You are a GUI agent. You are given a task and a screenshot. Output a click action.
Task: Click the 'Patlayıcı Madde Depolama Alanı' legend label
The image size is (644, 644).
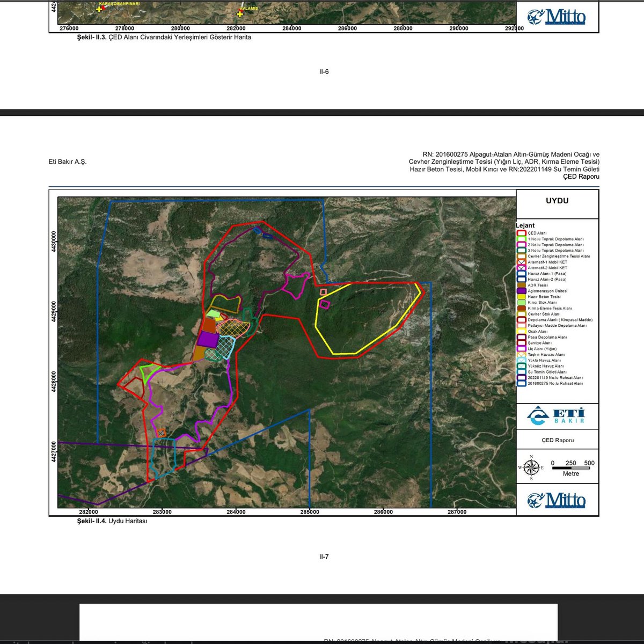(557, 326)
